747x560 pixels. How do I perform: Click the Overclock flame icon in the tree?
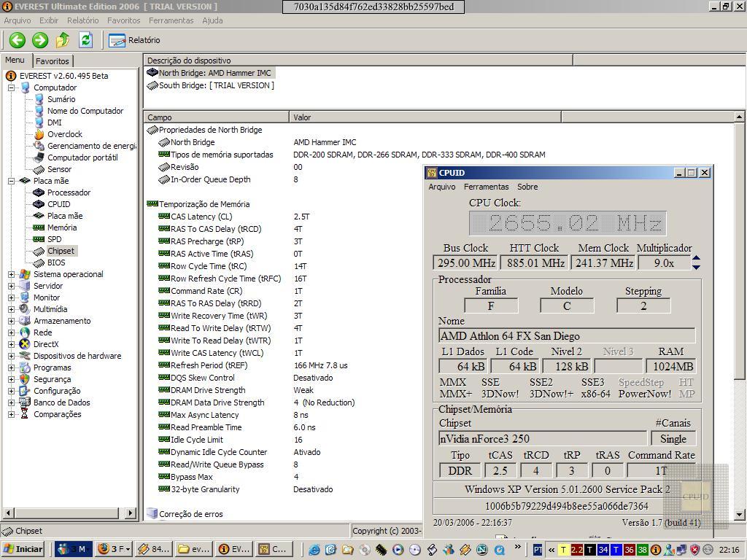click(39, 134)
